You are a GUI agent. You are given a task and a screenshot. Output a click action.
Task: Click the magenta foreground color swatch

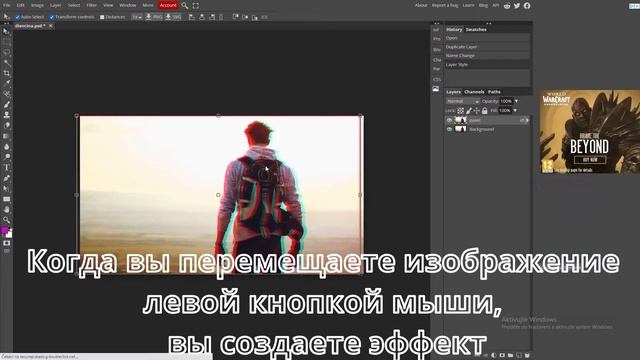[4, 231]
